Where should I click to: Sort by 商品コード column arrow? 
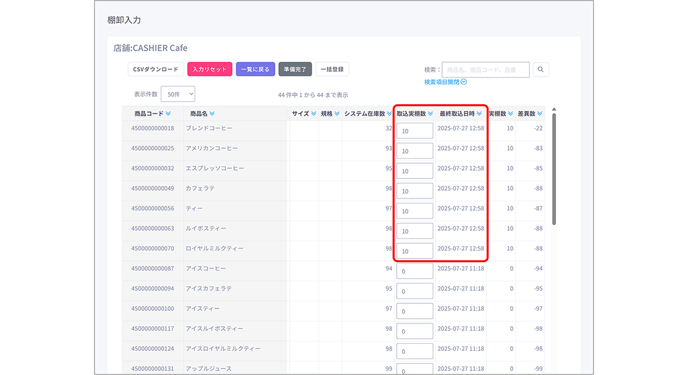pos(168,114)
